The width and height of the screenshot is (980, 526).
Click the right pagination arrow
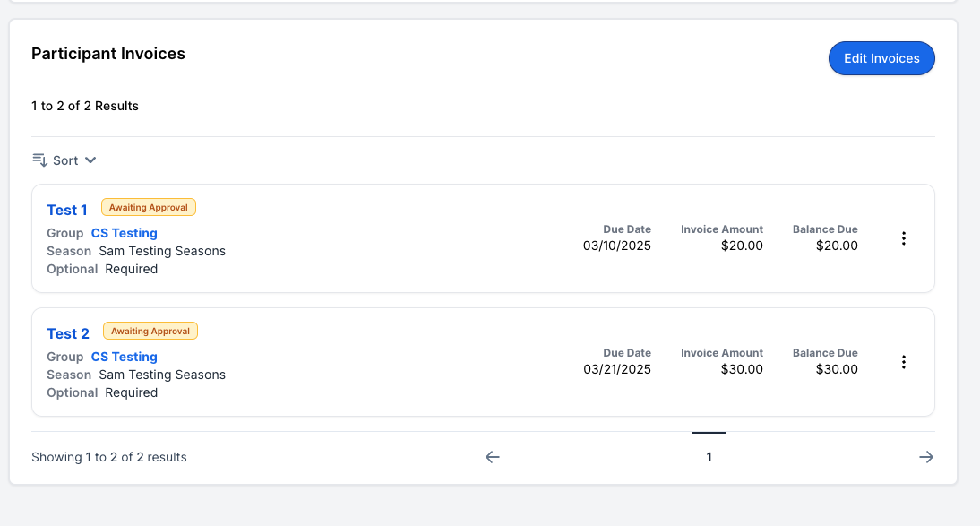[926, 457]
